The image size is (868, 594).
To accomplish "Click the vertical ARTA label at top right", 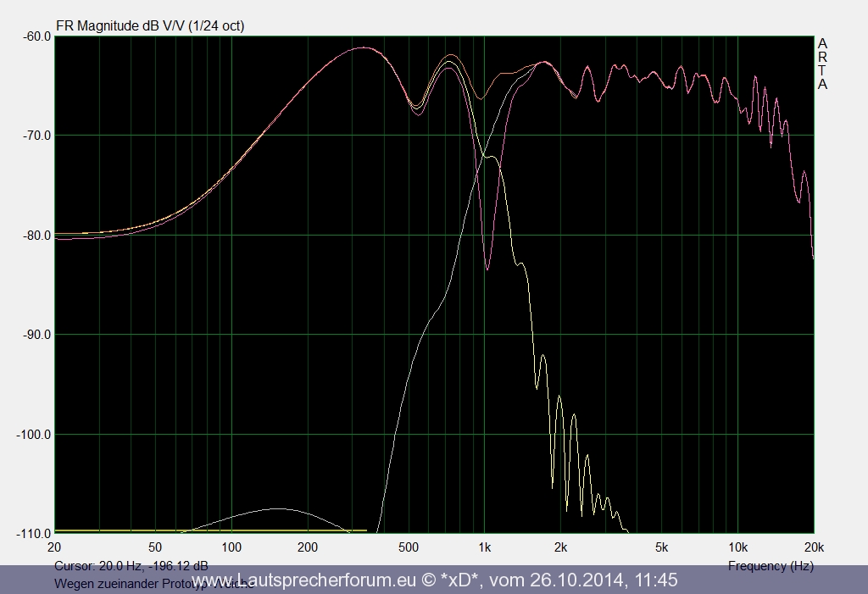I will [x=822, y=64].
